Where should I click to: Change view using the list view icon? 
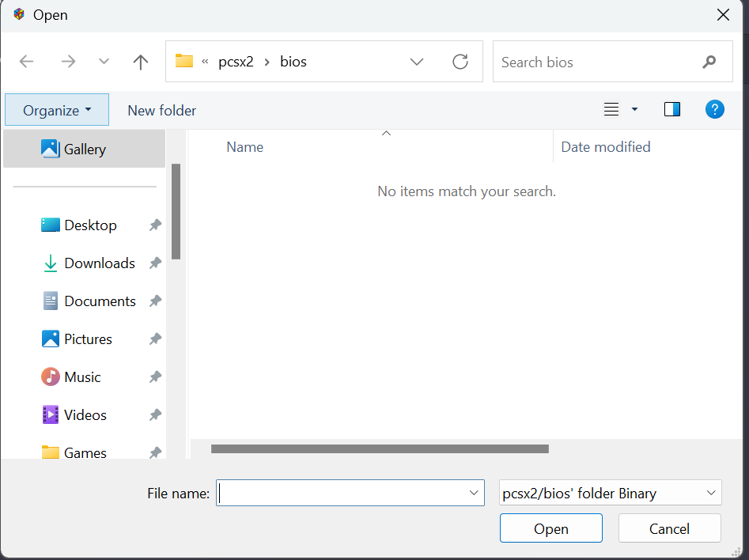(611, 109)
